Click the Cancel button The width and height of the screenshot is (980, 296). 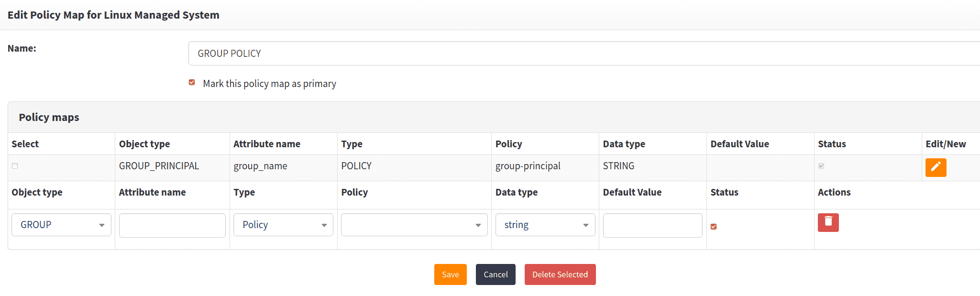[x=496, y=274]
